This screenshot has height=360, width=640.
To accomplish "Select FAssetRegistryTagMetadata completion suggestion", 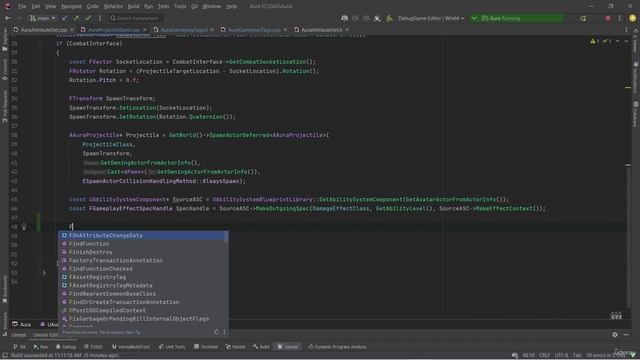I will click(141, 285).
